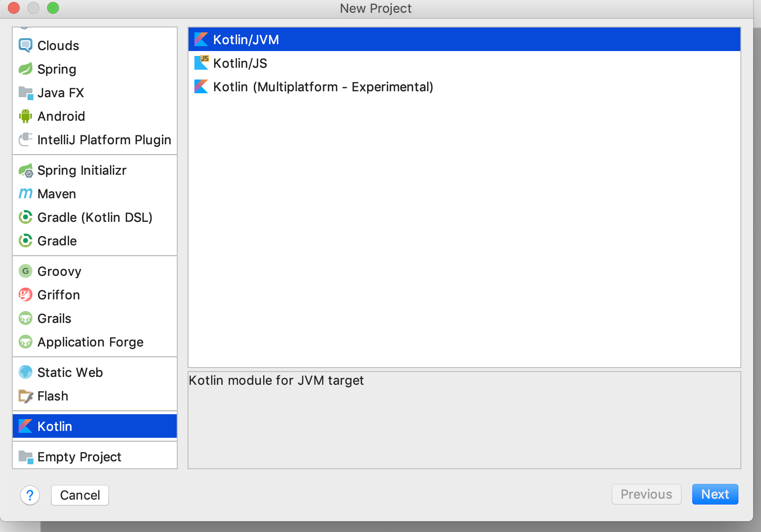Click the Android robot icon
Image resolution: width=761 pixels, height=532 pixels.
coord(26,116)
